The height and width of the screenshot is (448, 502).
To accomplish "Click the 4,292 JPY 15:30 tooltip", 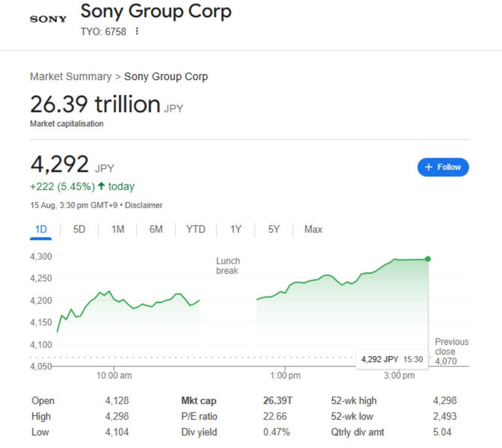I will coord(392,359).
